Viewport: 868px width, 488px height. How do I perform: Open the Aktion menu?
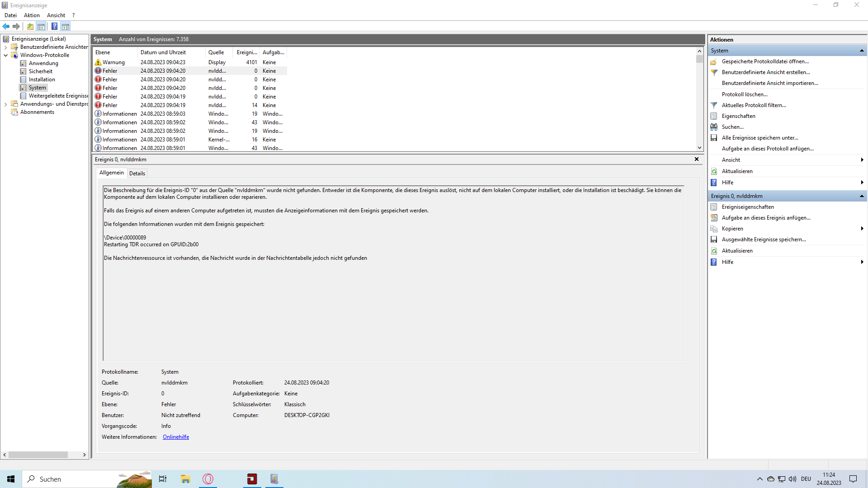(32, 15)
